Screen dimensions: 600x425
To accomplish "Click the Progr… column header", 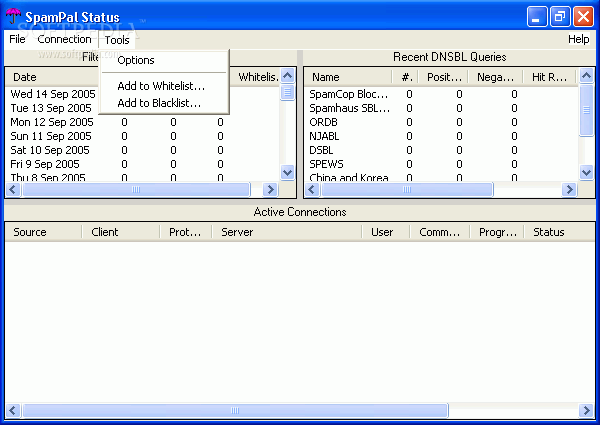I will [x=497, y=232].
